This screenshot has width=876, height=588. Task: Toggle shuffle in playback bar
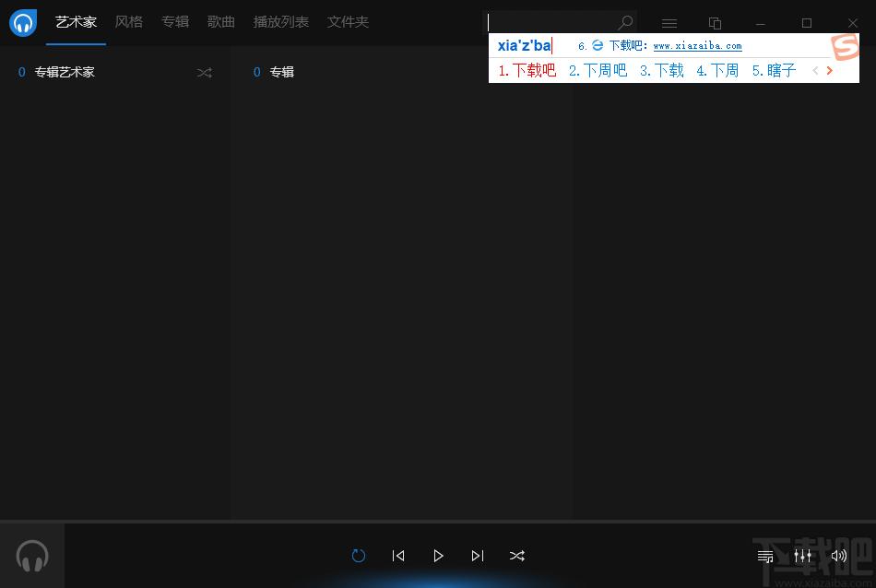(x=516, y=556)
